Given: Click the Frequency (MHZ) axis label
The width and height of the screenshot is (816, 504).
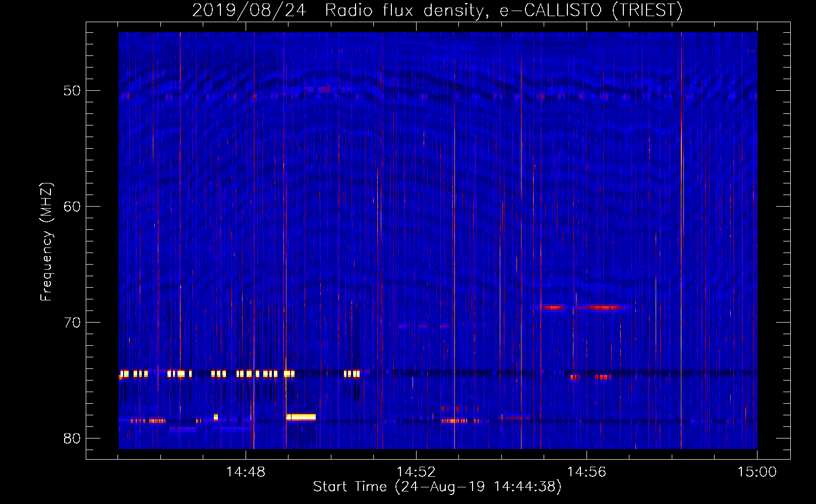Looking at the screenshot, I should coord(46,242).
